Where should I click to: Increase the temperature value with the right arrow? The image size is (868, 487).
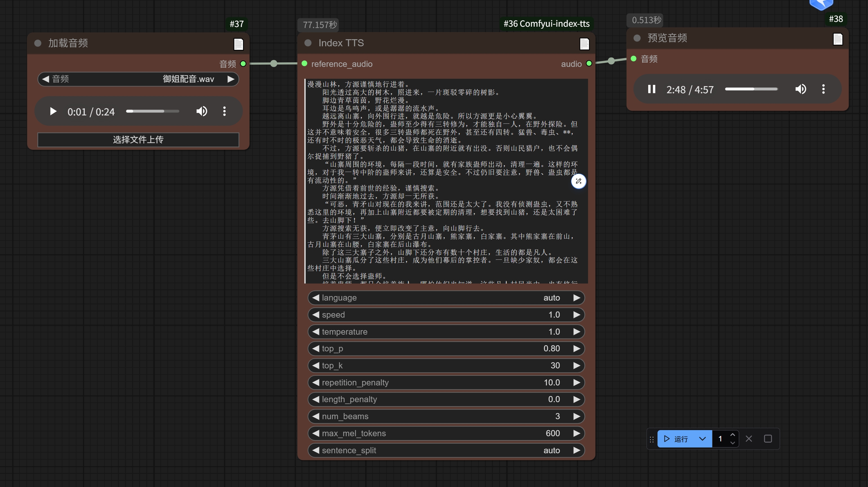(577, 332)
